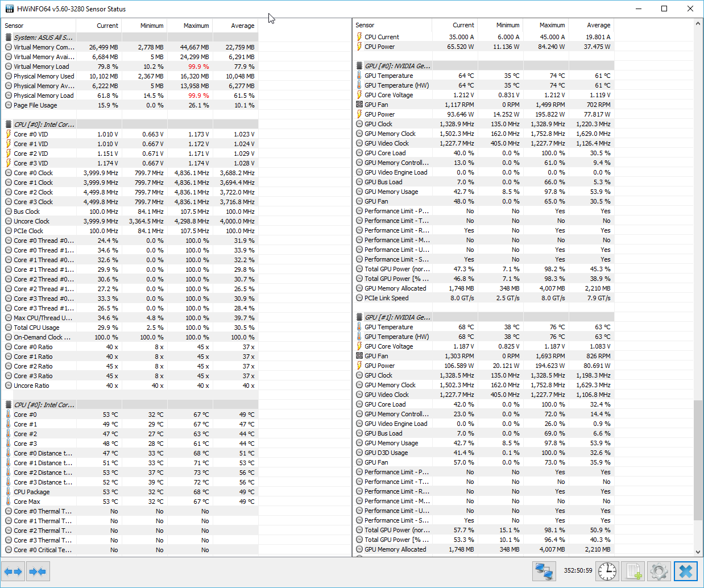704x588 pixels.
Task: Click the Average column header in right pane
Action: pyautogui.click(x=598, y=25)
